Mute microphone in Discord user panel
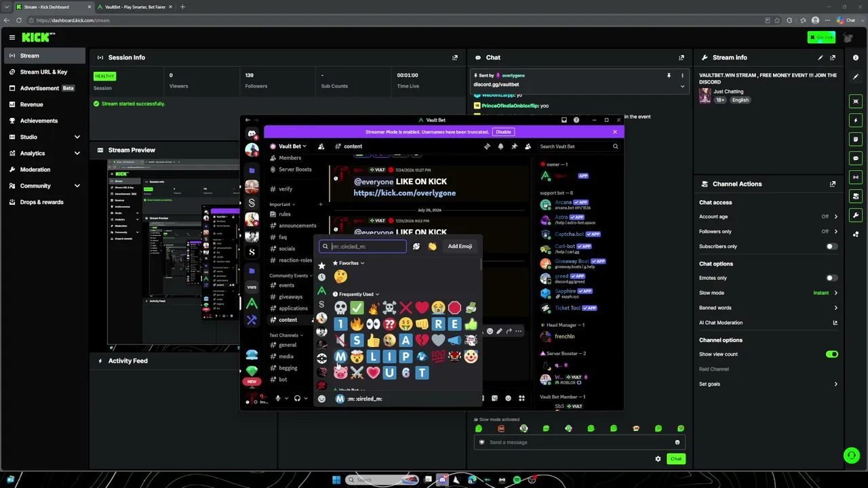Screen dimensions: 868x488 pyautogui.click(x=277, y=399)
